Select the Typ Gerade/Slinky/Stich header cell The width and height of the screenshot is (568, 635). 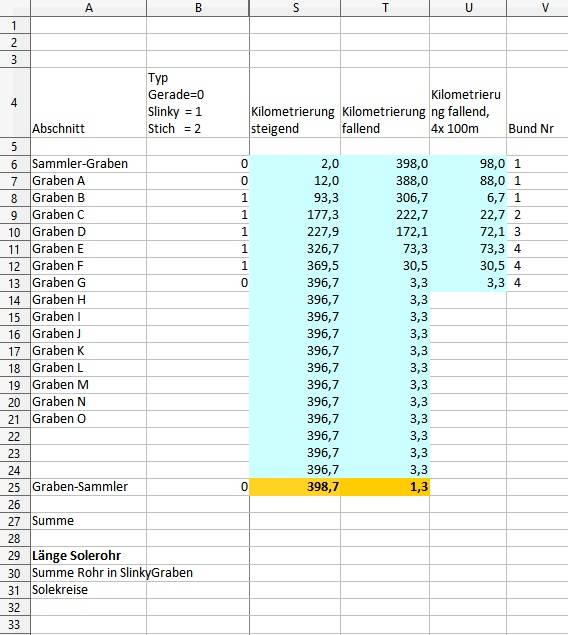coord(198,103)
